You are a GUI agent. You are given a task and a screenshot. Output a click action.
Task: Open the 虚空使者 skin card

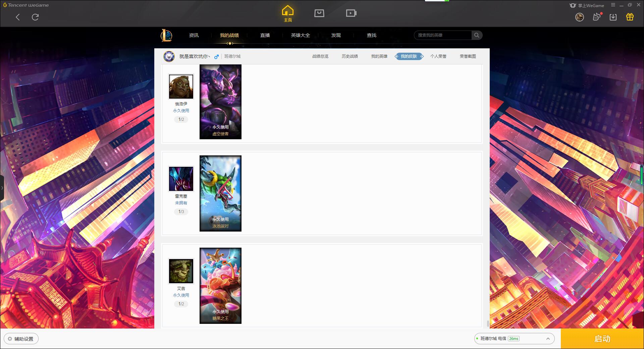[220, 102]
